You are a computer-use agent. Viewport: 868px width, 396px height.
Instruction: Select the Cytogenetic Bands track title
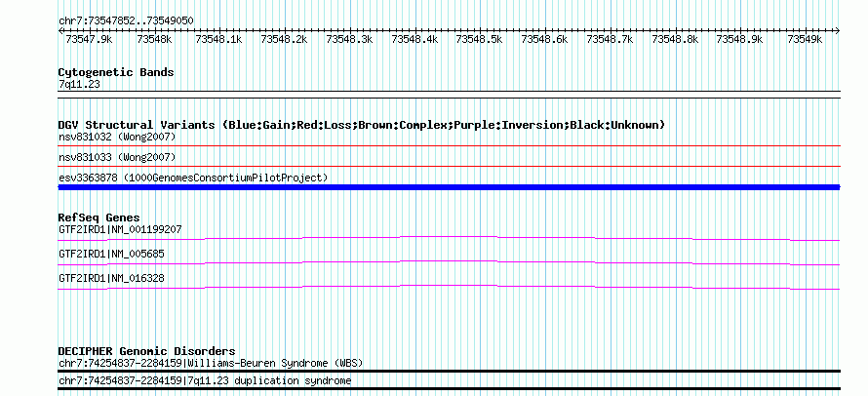pyautogui.click(x=116, y=72)
